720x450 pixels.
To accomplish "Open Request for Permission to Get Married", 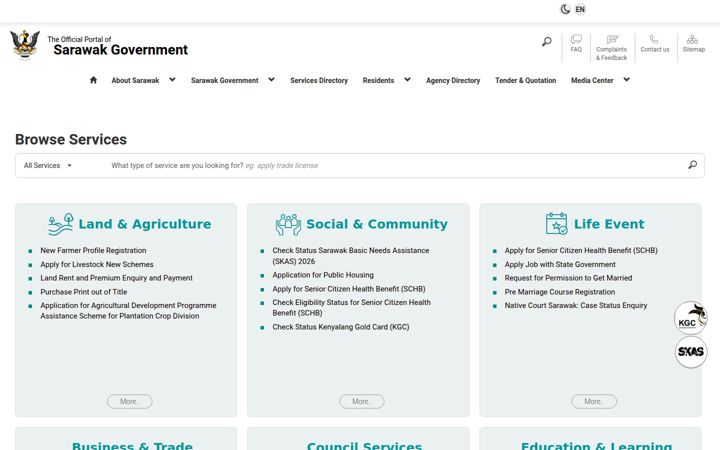I will pyautogui.click(x=568, y=278).
